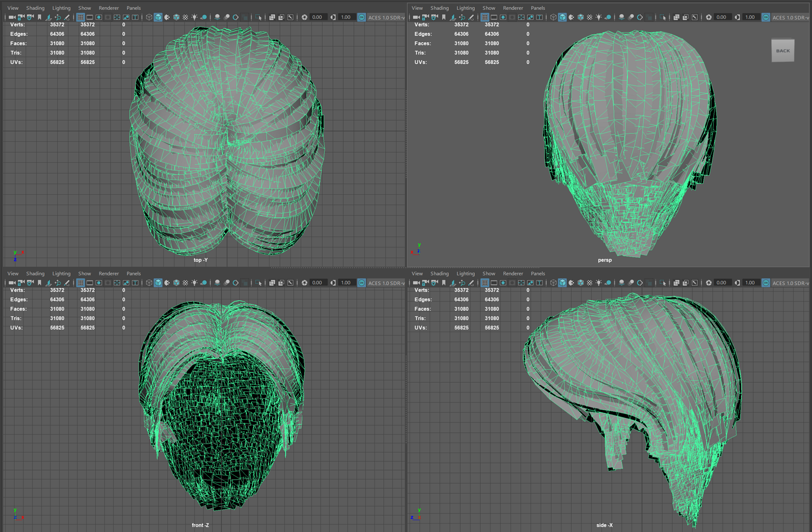
Task: Click 2D Pan/Zoom icon in persp panel
Action: click(462, 17)
